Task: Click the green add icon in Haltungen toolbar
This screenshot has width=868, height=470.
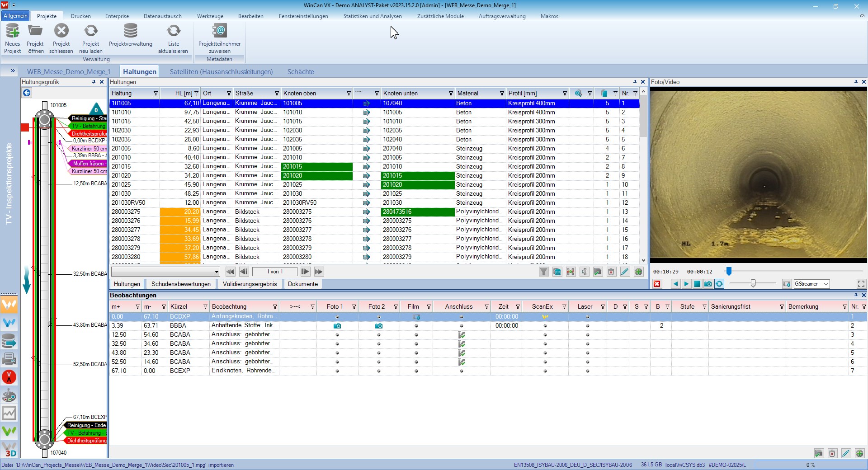Action: point(638,272)
